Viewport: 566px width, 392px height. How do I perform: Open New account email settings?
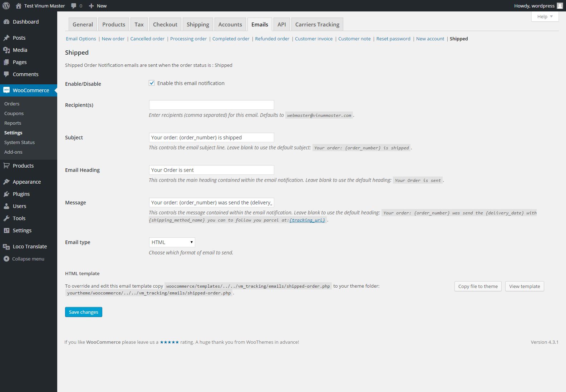point(430,39)
